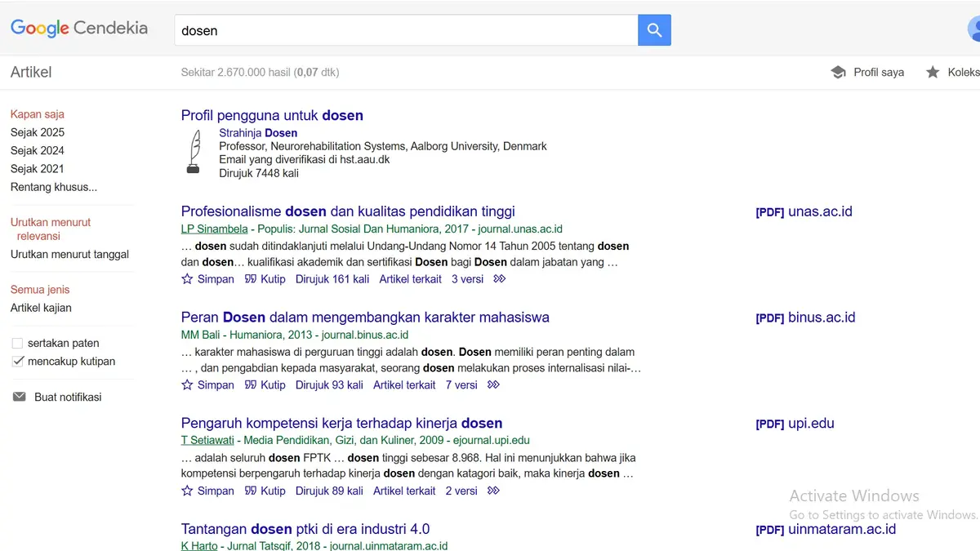This screenshot has width=980, height=551.
Task: Open Rentang khusus date range option
Action: 54,187
